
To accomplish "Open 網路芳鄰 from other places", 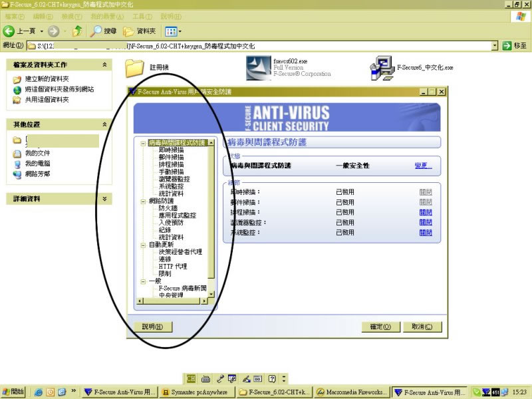I will click(x=37, y=174).
